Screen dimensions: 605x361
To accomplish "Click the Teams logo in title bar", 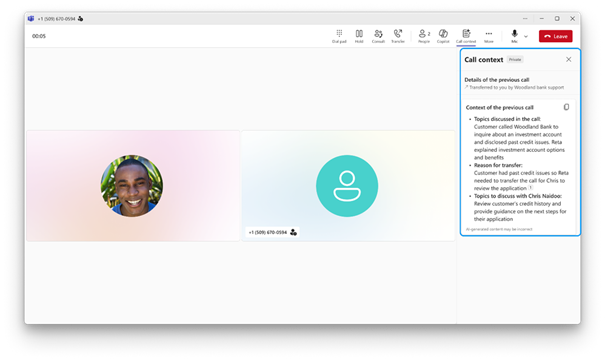I will [31, 19].
